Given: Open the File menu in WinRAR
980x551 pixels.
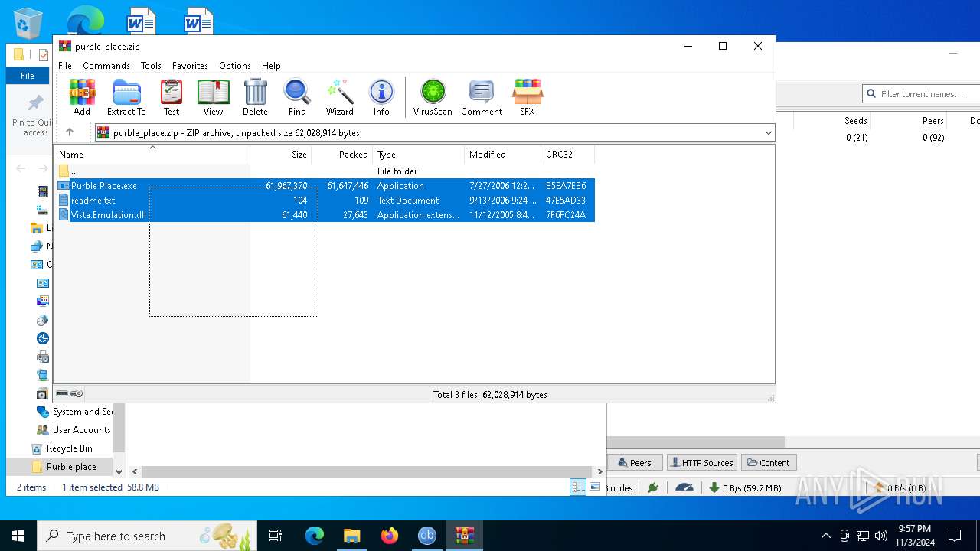Looking at the screenshot, I should (65, 66).
